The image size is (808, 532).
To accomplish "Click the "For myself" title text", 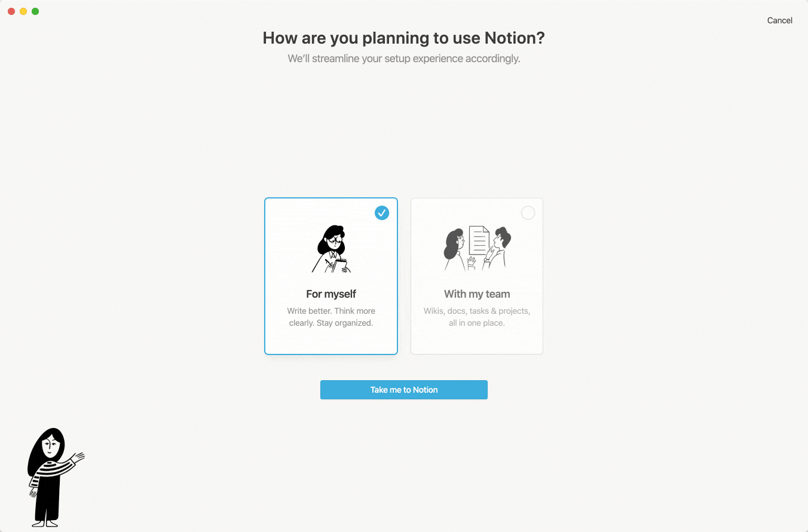I will [331, 294].
